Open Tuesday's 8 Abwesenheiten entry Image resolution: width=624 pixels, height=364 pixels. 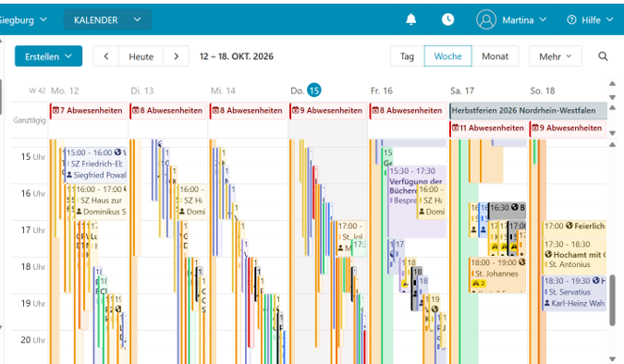point(168,111)
